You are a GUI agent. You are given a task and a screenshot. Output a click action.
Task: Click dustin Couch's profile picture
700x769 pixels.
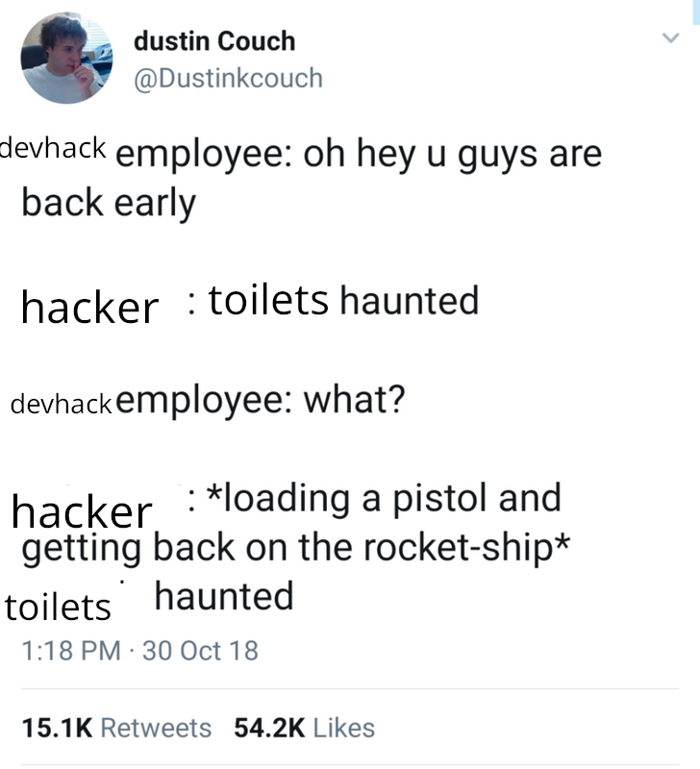(x=66, y=58)
